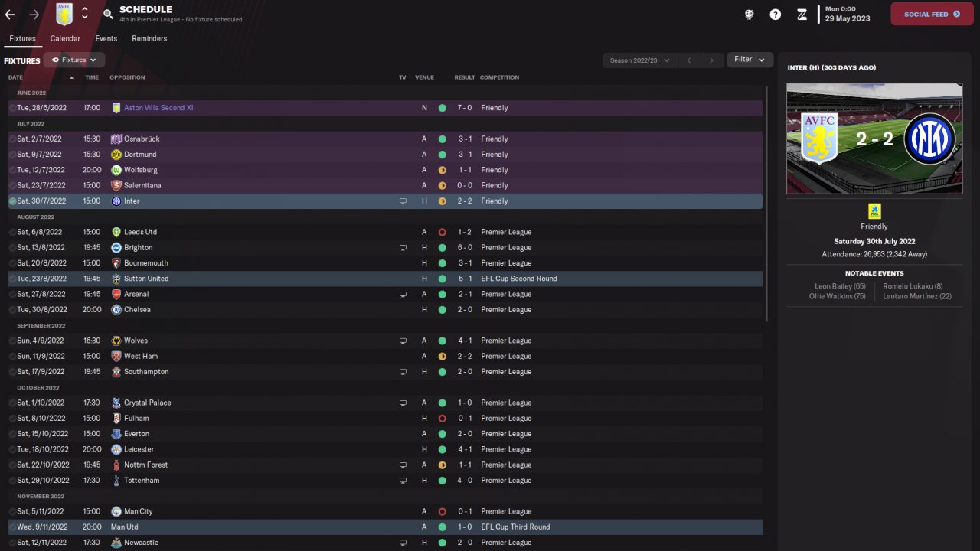The image size is (980, 551).
Task: Go to previous season with left chevron
Action: [x=688, y=60]
